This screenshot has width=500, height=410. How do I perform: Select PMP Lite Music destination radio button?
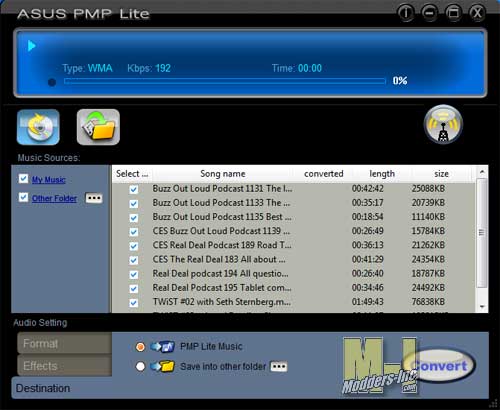pyautogui.click(x=140, y=347)
